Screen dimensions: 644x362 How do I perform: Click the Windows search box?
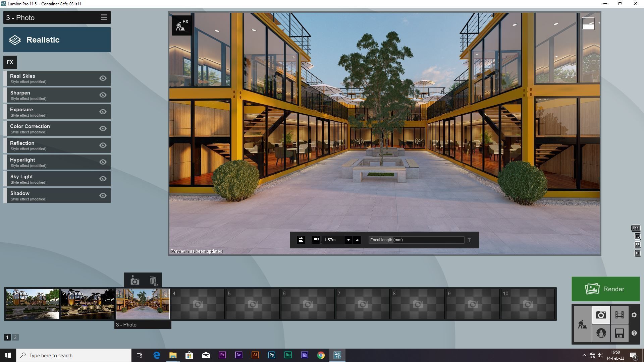[x=74, y=355]
